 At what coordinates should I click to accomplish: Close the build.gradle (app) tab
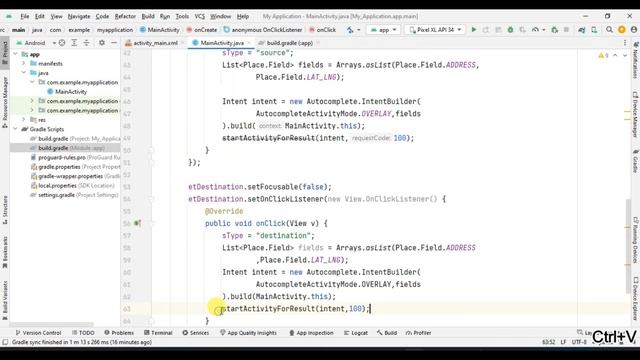click(318, 43)
